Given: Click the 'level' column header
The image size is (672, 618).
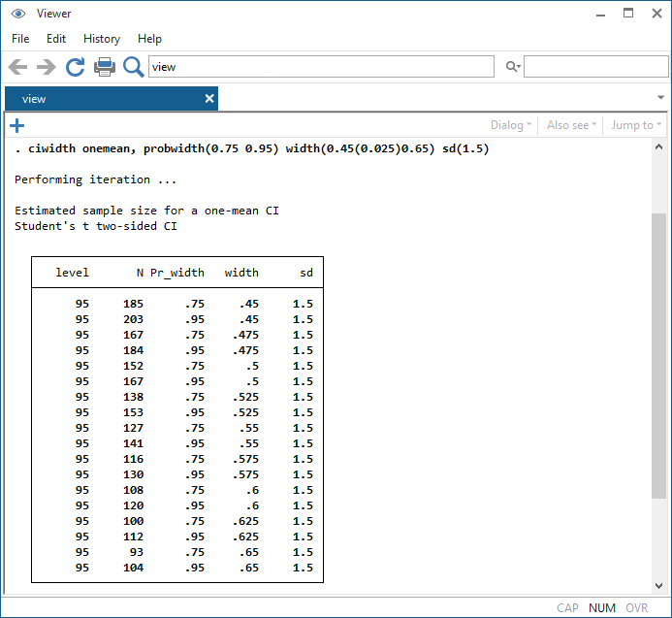Looking at the screenshot, I should 72,273.
